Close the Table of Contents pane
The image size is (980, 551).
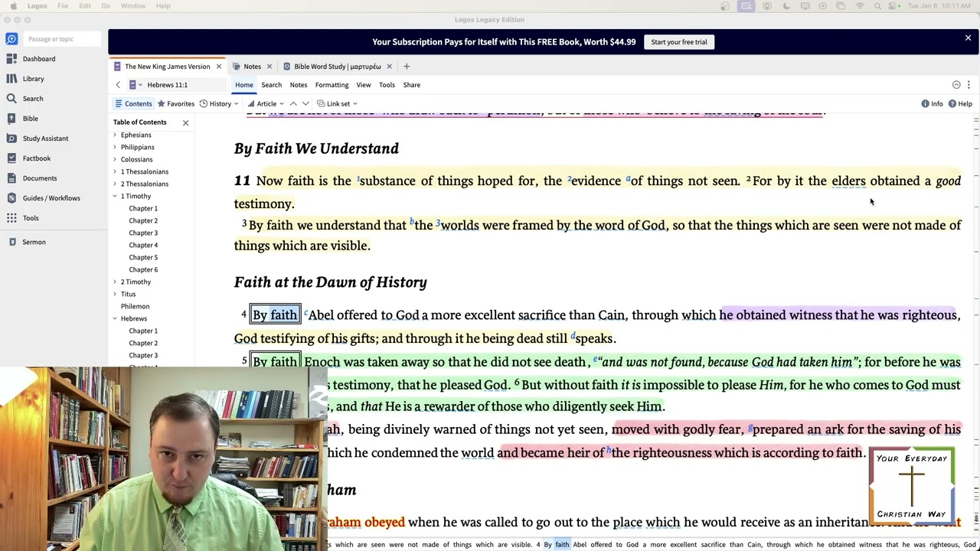point(185,122)
